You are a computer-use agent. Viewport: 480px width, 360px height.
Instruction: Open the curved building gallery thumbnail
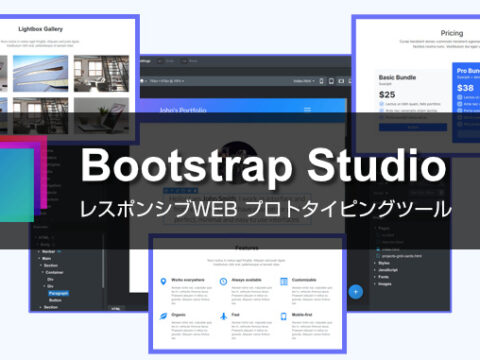pos(40,74)
